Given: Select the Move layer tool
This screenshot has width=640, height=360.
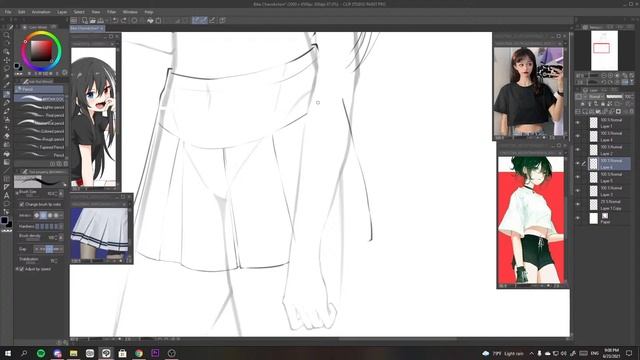Looking at the screenshot, I should coord(7,60).
